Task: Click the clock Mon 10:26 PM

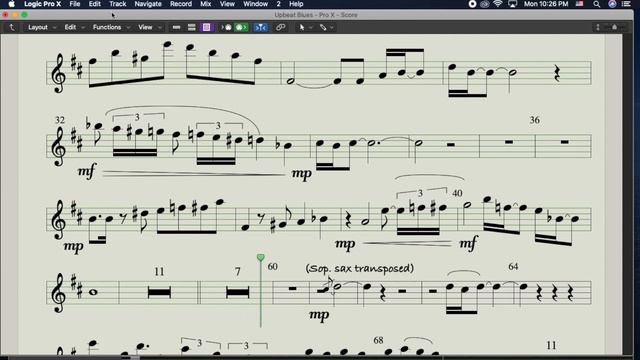Action: click(546, 4)
